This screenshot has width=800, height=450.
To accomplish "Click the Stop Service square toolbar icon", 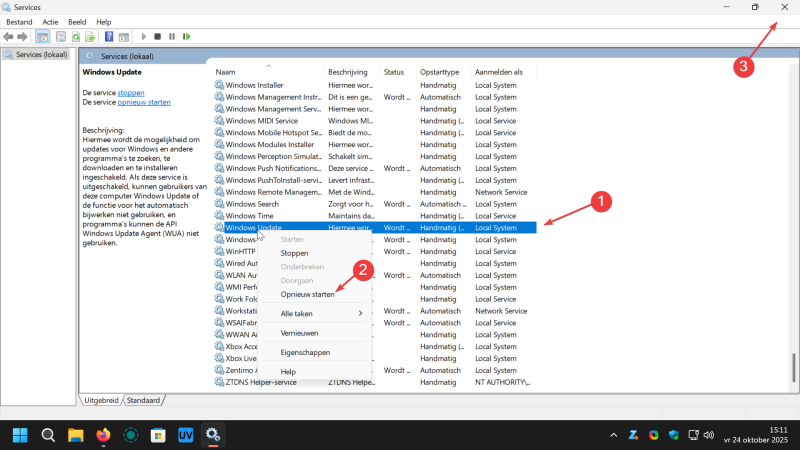I will [x=157, y=37].
